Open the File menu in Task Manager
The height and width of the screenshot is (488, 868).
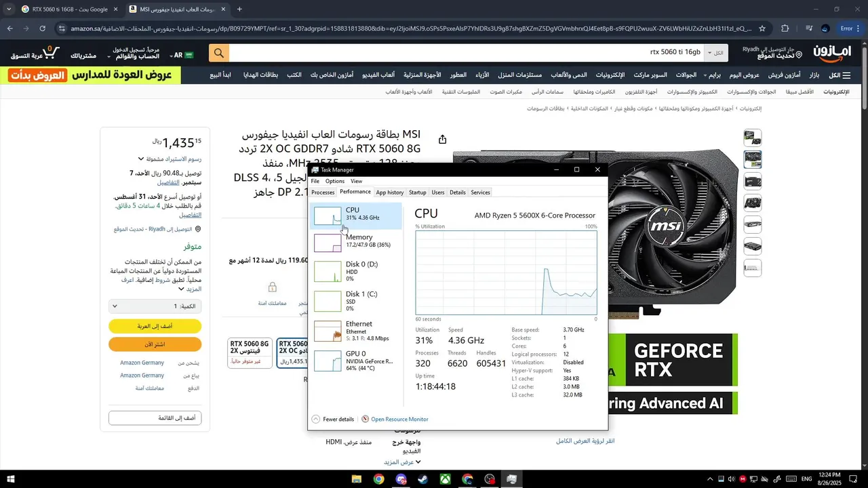pyautogui.click(x=315, y=181)
